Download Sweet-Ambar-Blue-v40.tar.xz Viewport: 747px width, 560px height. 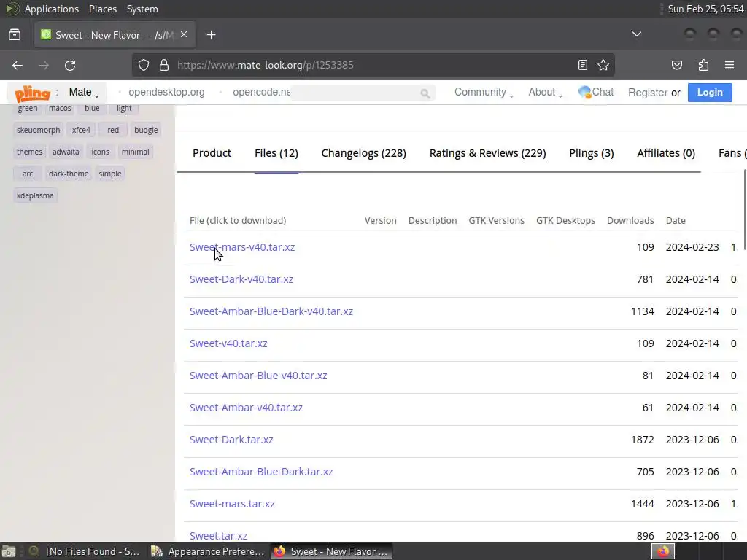(x=258, y=376)
